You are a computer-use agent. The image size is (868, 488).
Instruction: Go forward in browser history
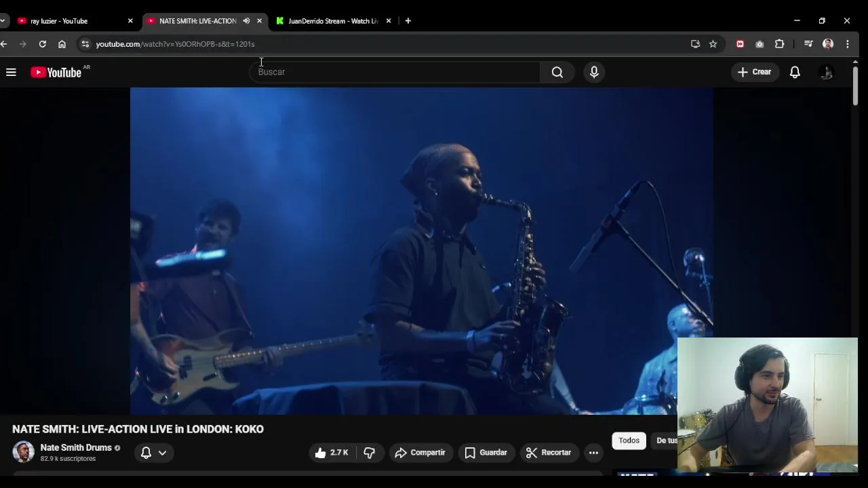23,44
